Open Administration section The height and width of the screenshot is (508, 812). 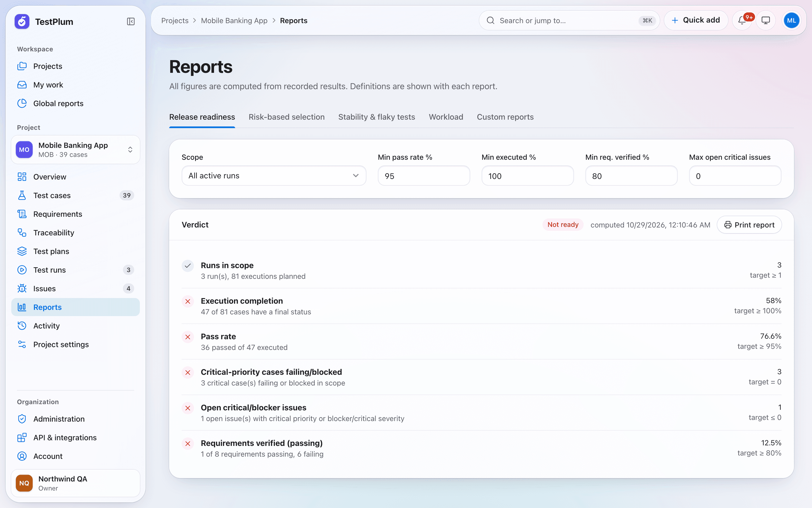76,419
